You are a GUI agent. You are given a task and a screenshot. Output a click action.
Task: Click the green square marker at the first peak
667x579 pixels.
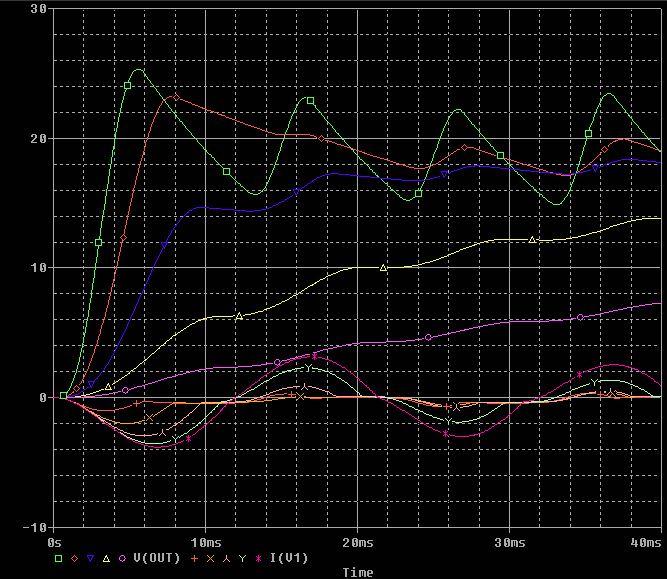pyautogui.click(x=127, y=86)
